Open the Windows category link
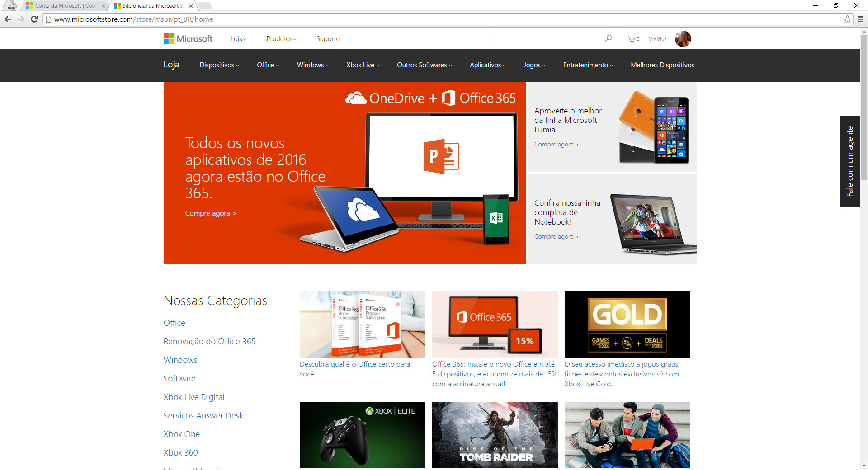Image resolution: width=868 pixels, height=470 pixels. [x=180, y=360]
